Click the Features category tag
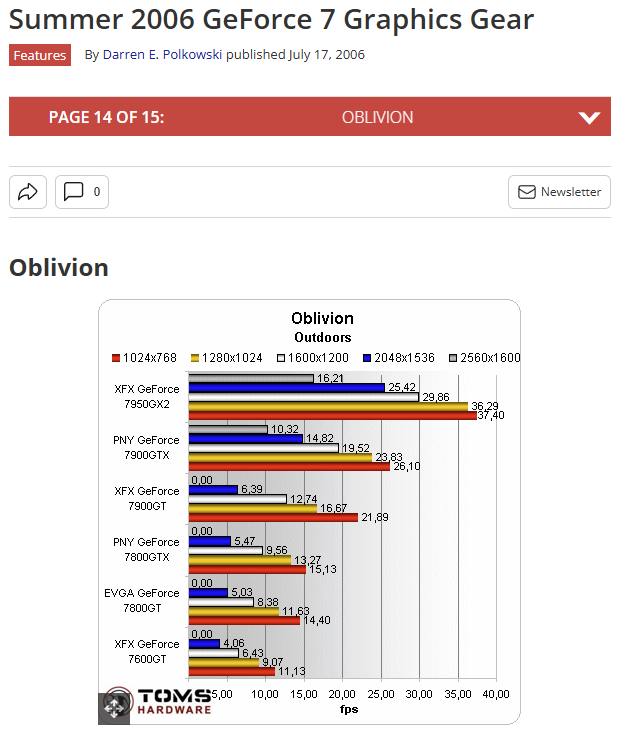This screenshot has width=621, height=729. point(40,55)
